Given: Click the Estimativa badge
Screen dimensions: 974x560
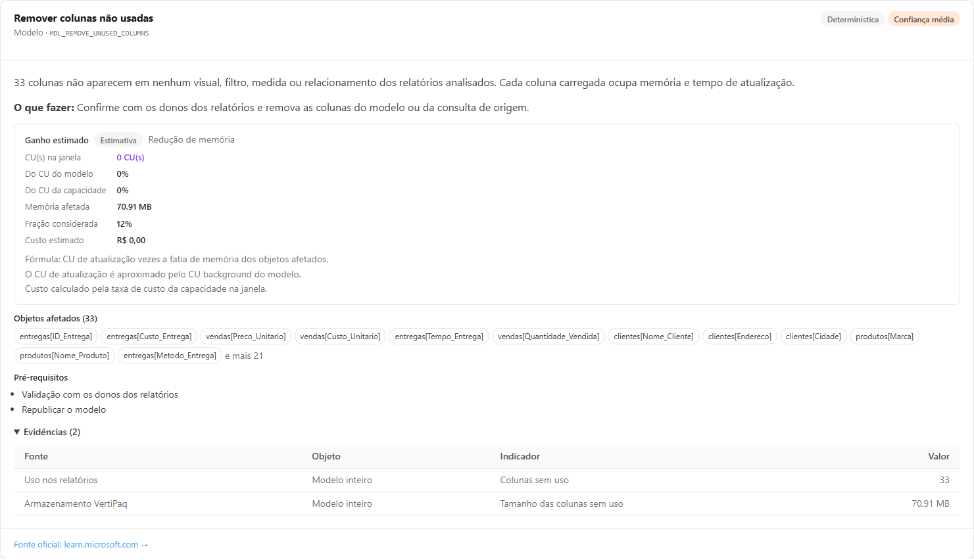Looking at the screenshot, I should point(118,140).
